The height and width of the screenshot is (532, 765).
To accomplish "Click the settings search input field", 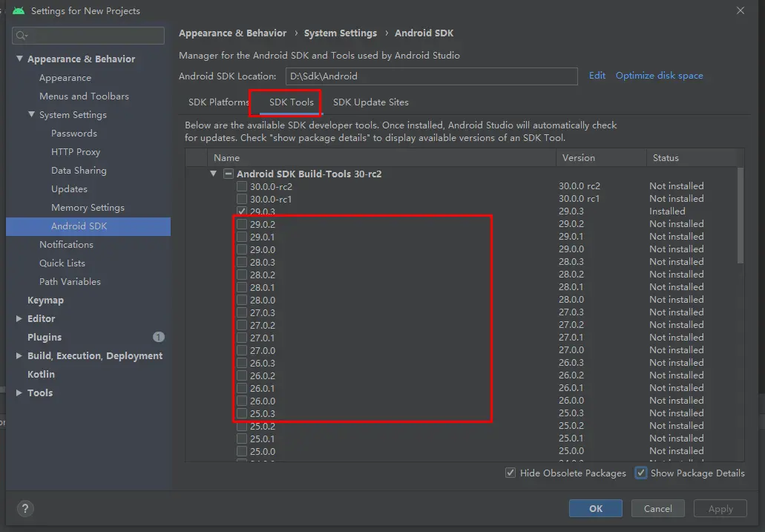I will tap(88, 36).
